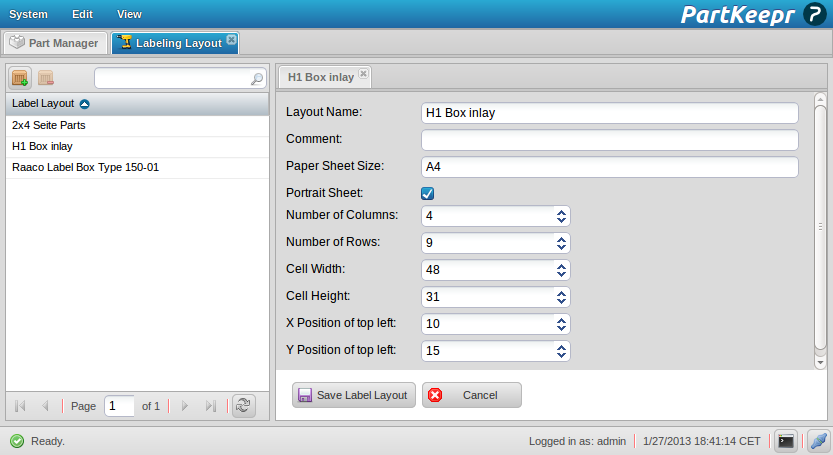The height and width of the screenshot is (455, 833).
Task: Increase the Cell Height value
Action: click(x=562, y=293)
